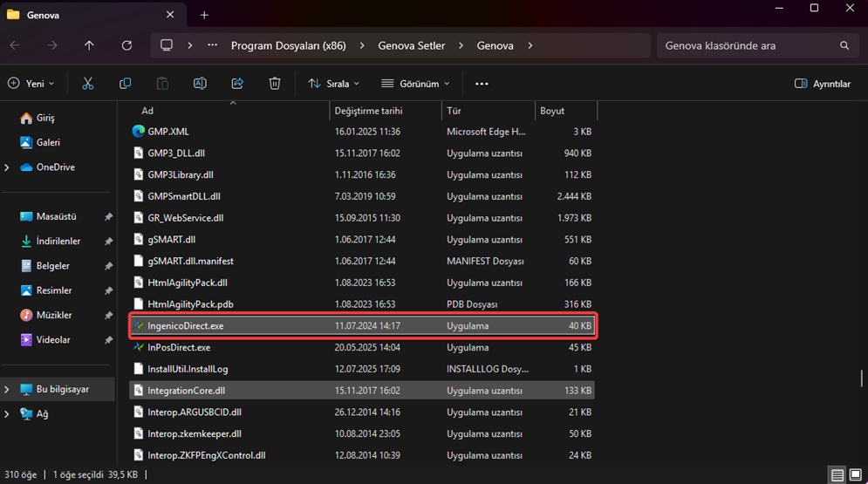Click the Copy icon in toolbar

[125, 84]
